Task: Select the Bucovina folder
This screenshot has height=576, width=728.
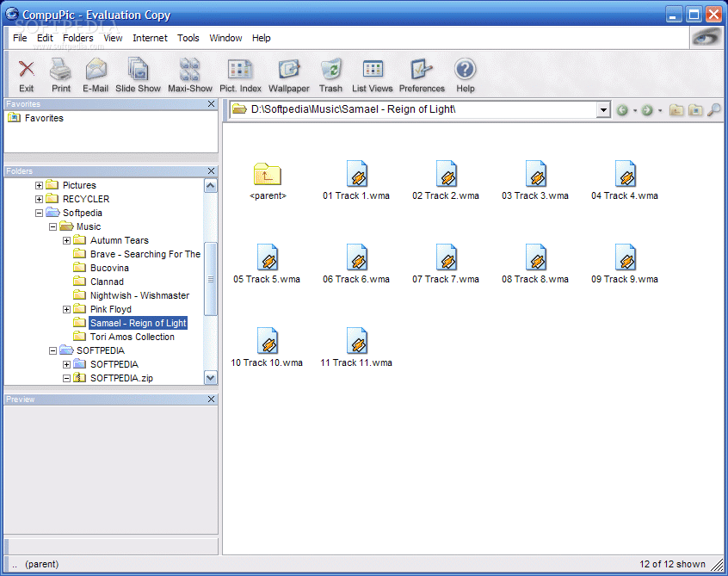Action: 102,268
